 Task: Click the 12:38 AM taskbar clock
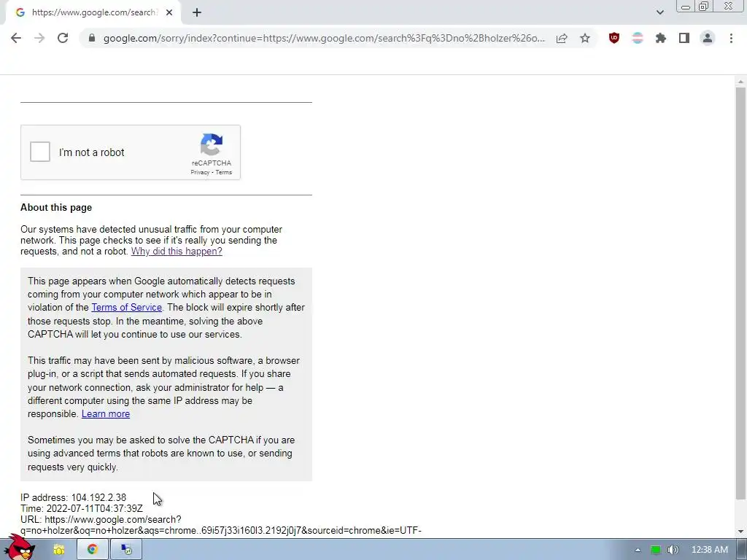click(x=709, y=550)
